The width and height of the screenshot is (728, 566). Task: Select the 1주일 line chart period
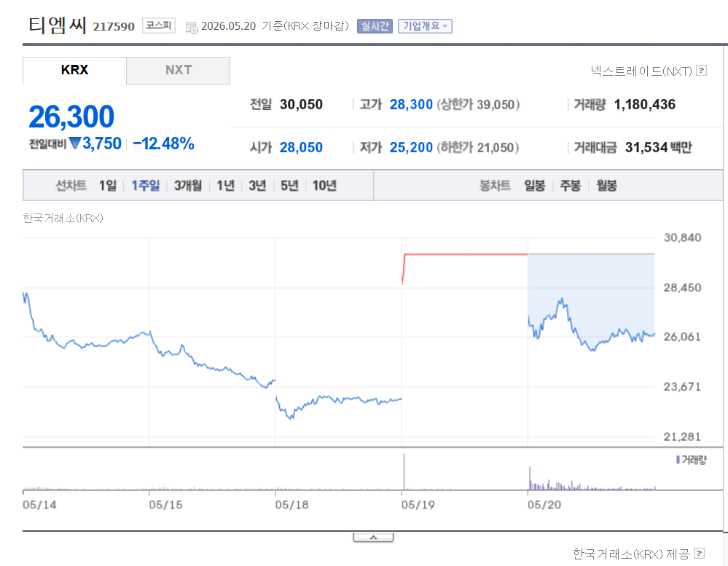[x=145, y=186]
